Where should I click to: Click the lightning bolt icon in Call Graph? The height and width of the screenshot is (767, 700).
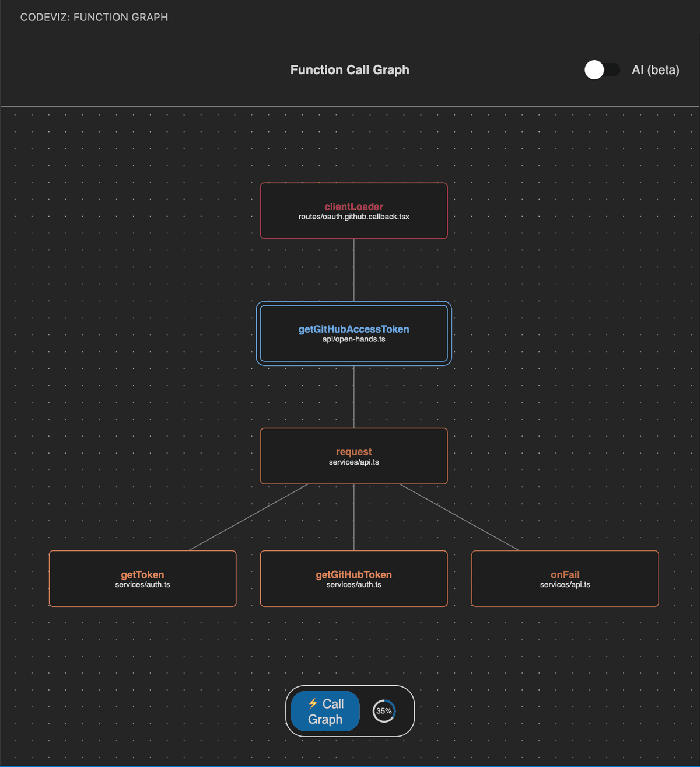coord(313,703)
